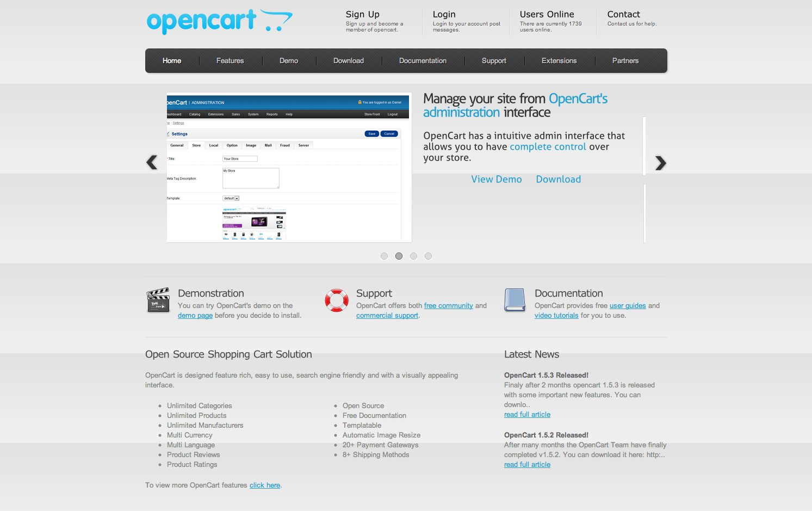Click the Documentation section heading
The width and height of the screenshot is (812, 511).
tap(568, 293)
